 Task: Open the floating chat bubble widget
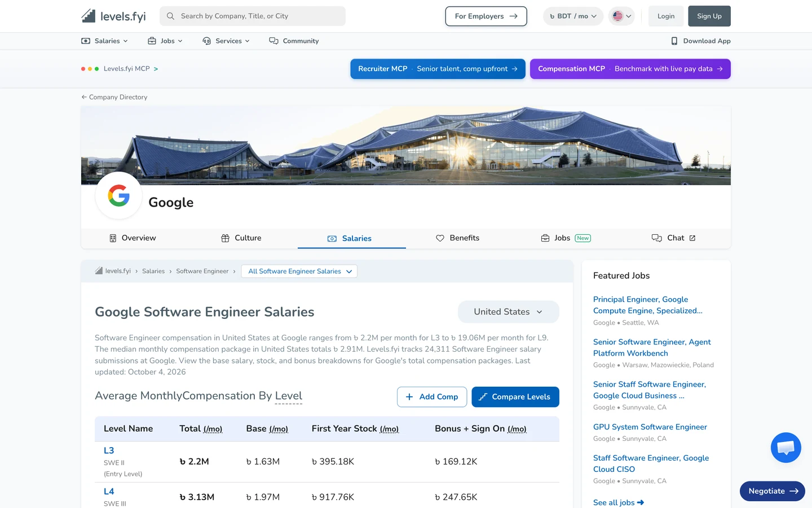(x=786, y=448)
